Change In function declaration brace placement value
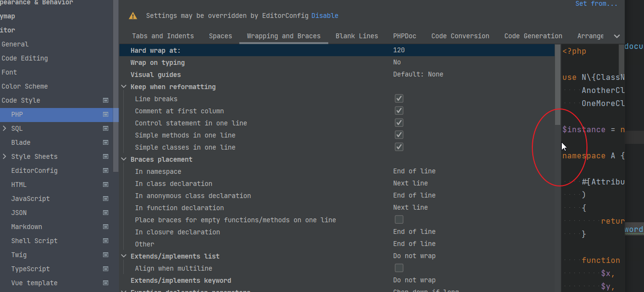This screenshot has height=292, width=644. pos(410,207)
